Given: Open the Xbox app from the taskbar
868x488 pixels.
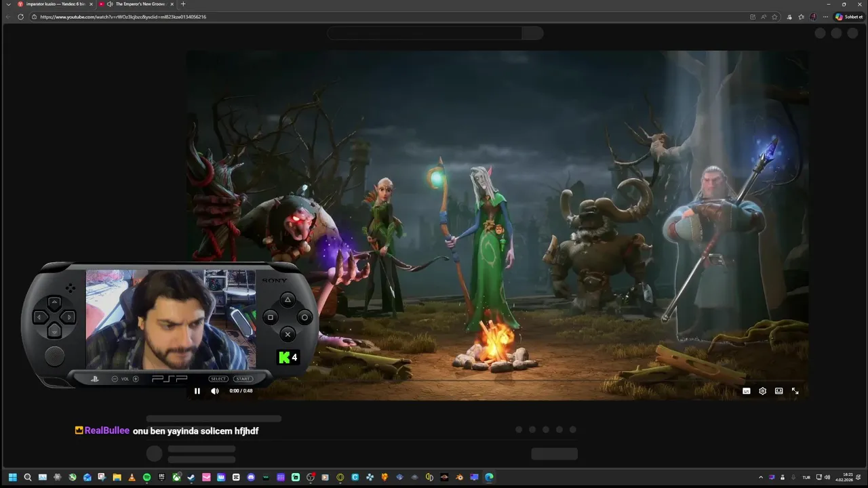Looking at the screenshot, I should tap(176, 477).
